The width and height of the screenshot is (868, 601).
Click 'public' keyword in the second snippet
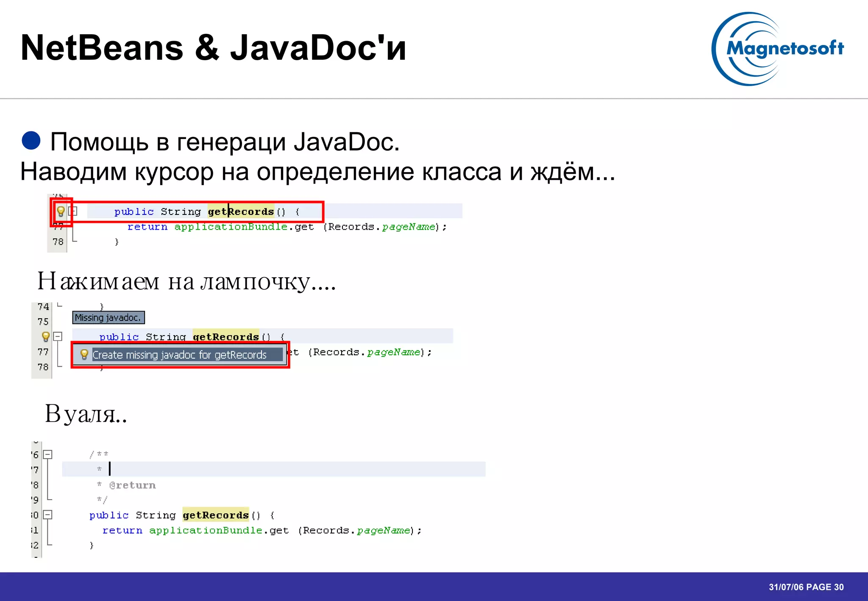(119, 337)
